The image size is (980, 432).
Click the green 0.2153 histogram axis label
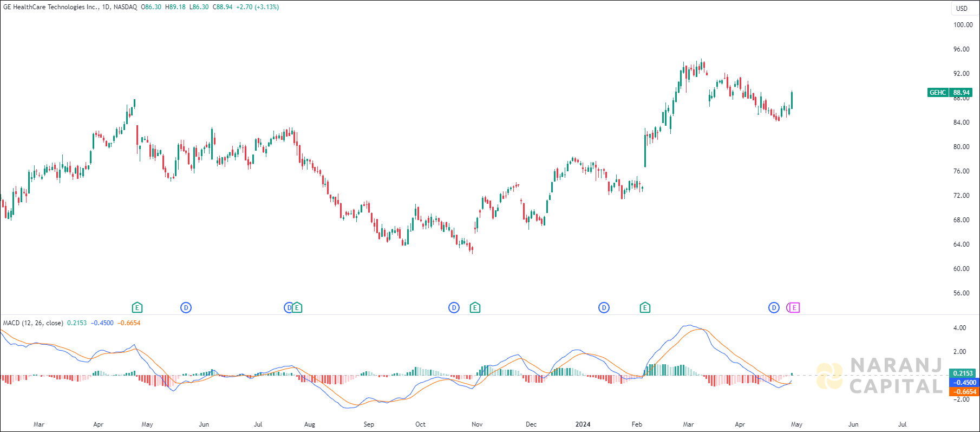(x=963, y=373)
